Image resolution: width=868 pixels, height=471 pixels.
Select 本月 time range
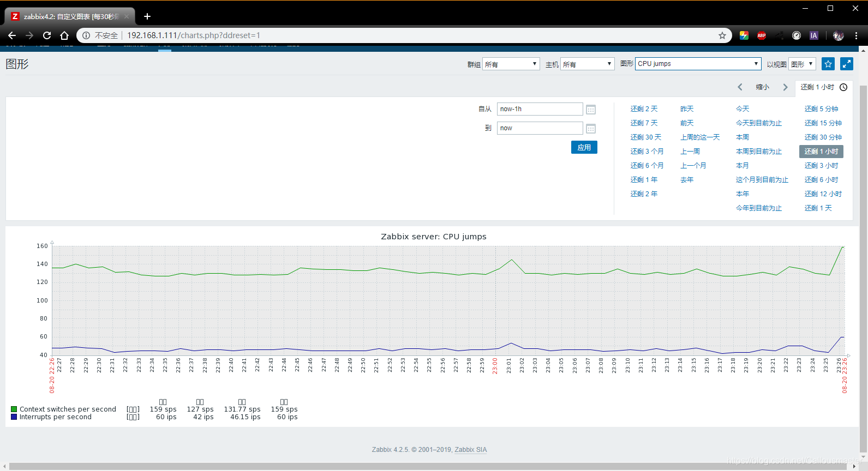pyautogui.click(x=743, y=166)
